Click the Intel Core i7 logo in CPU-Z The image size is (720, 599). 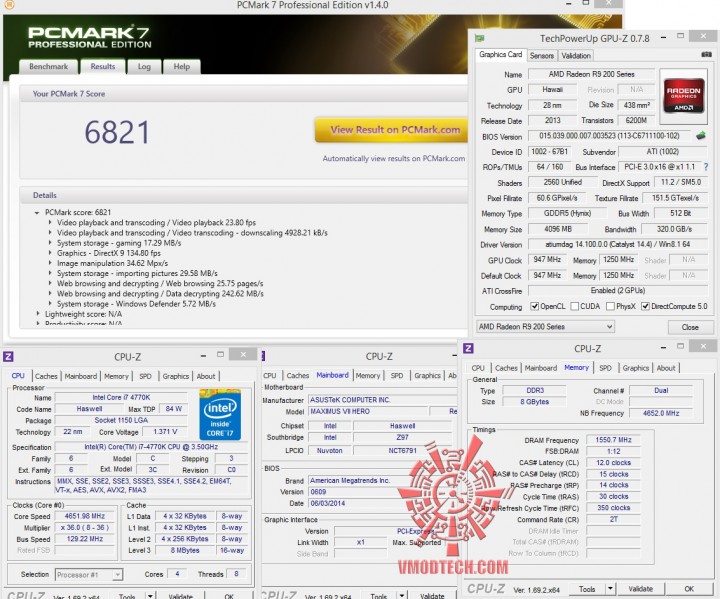coord(220,415)
